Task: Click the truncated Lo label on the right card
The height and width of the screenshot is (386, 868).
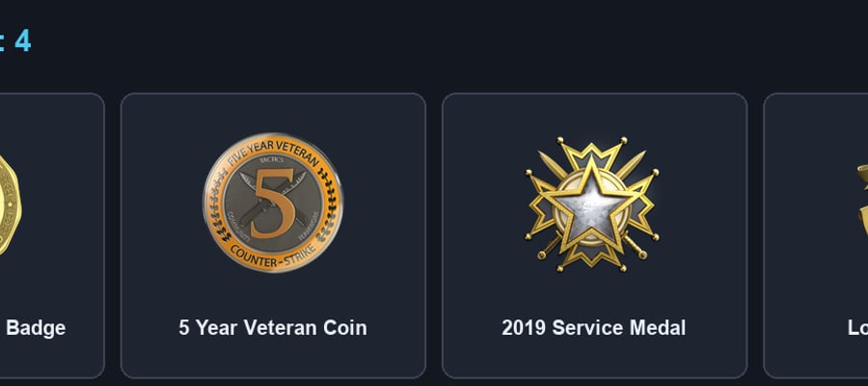Action: [x=857, y=328]
